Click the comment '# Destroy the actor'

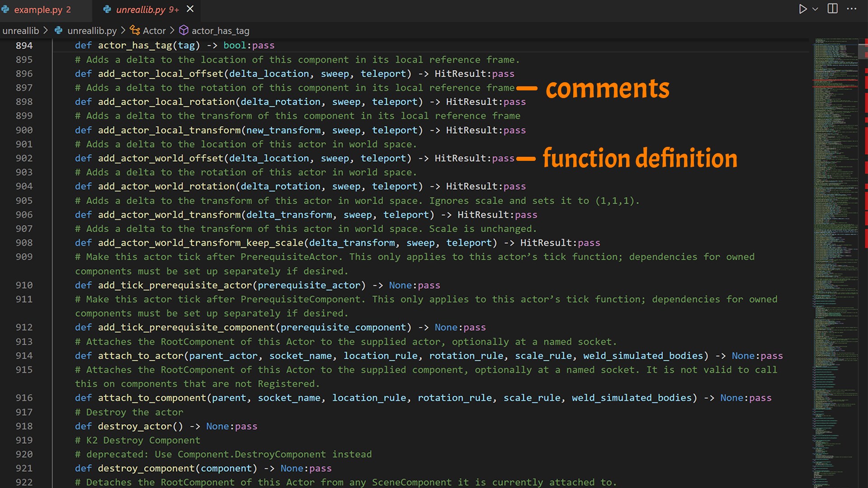click(129, 412)
